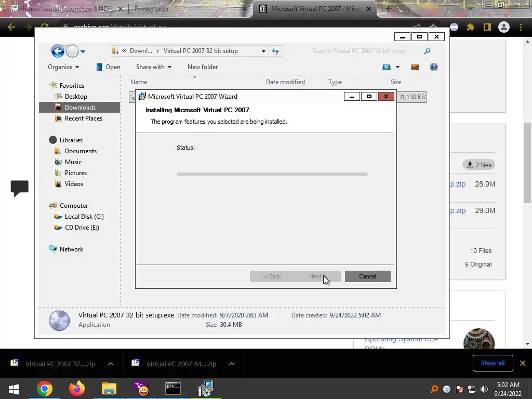Open the Documents library

point(81,151)
